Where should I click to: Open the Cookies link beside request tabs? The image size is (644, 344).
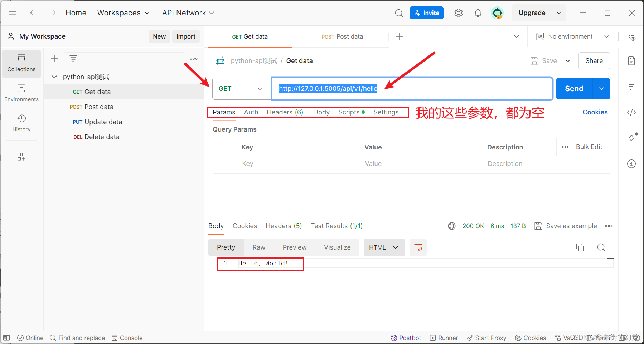595,112
